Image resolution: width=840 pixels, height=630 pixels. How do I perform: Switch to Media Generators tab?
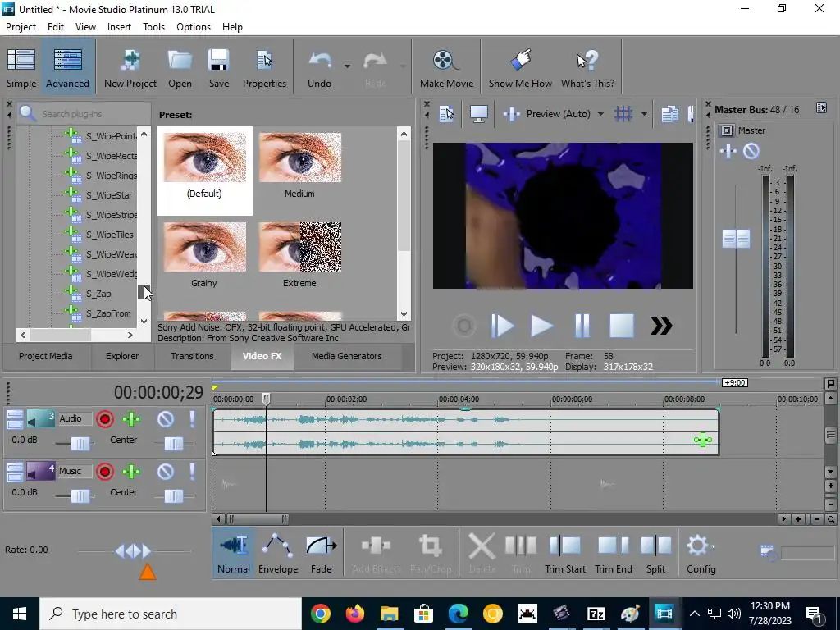(347, 356)
